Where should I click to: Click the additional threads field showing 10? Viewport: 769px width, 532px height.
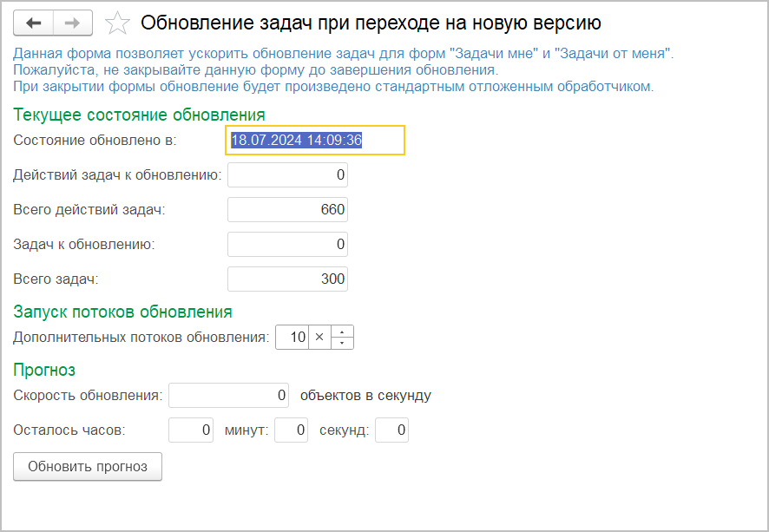click(292, 338)
